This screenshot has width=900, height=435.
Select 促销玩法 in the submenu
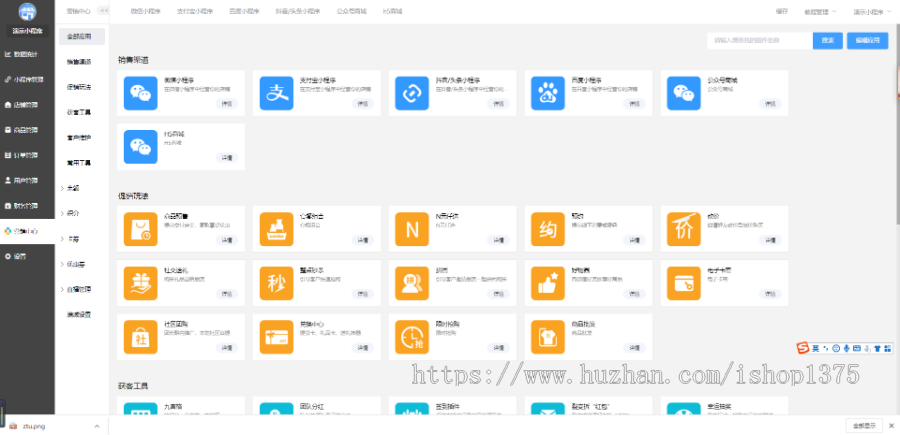pyautogui.click(x=79, y=87)
